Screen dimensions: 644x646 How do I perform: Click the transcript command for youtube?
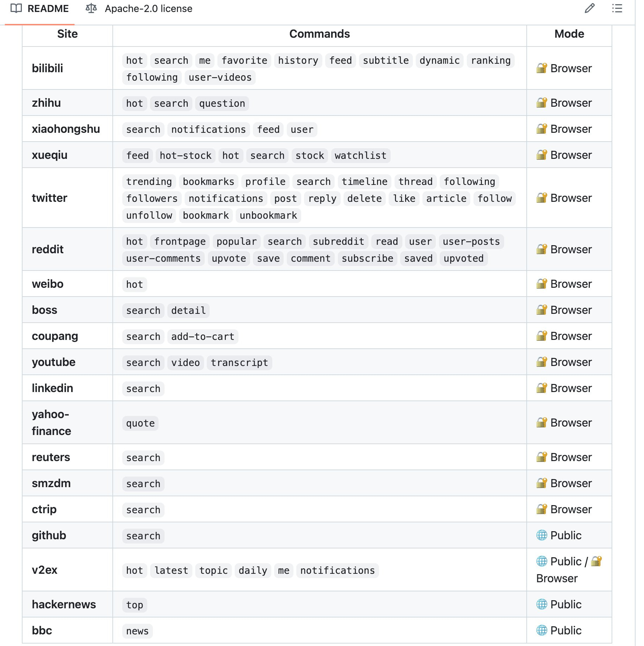tap(240, 363)
